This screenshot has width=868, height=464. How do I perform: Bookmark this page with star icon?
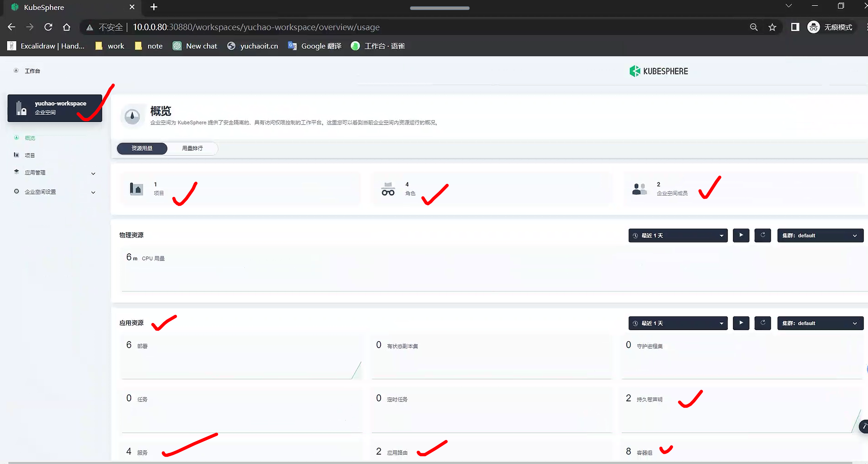click(x=772, y=27)
